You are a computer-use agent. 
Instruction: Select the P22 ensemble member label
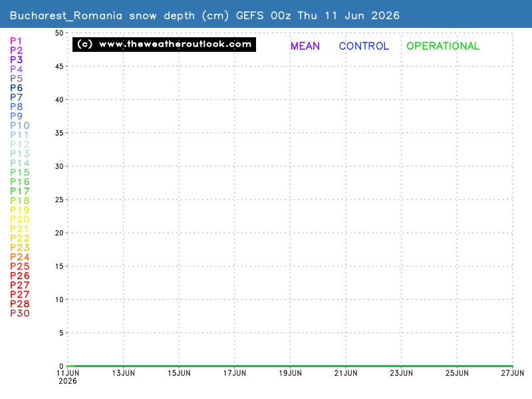tap(20, 238)
